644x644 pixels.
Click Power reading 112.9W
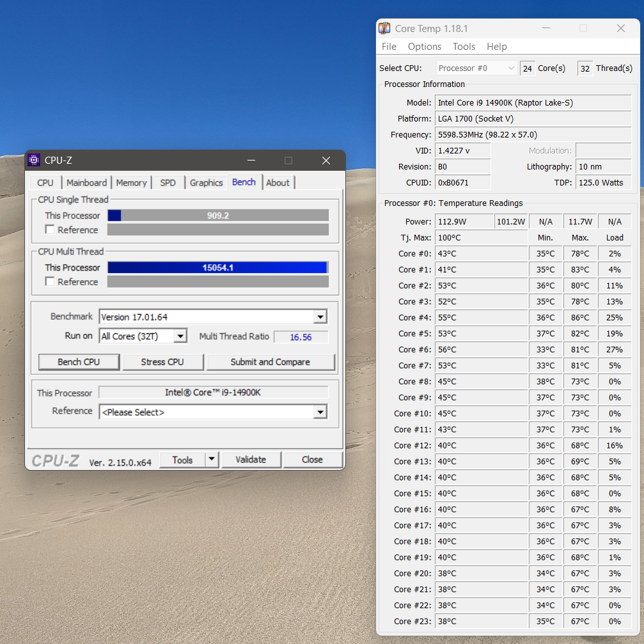tap(464, 222)
